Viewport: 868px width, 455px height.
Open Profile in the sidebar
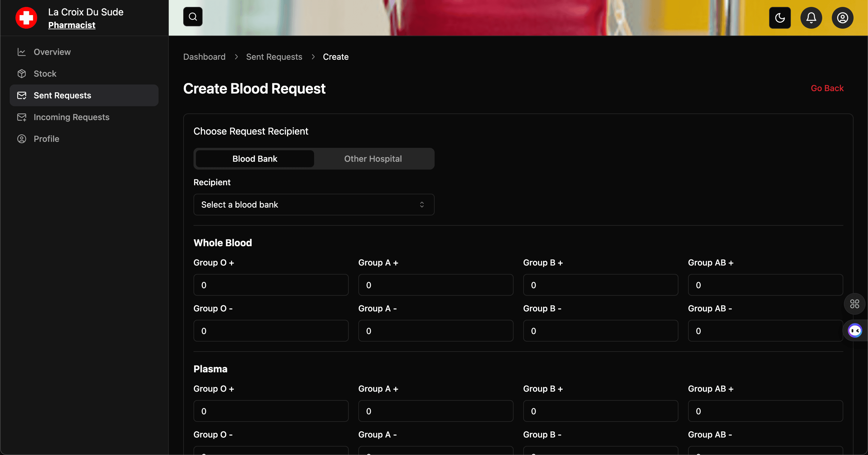[x=46, y=138]
